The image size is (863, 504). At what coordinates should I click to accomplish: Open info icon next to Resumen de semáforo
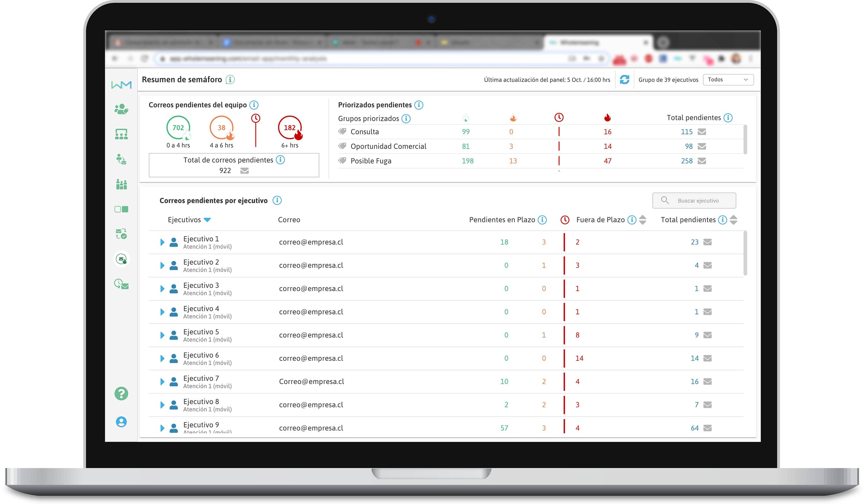(230, 80)
